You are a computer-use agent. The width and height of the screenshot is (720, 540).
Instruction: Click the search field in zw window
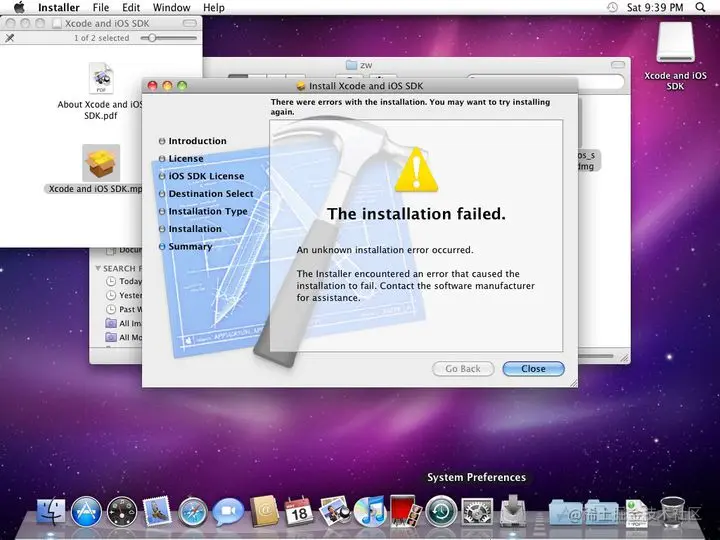coord(546,82)
